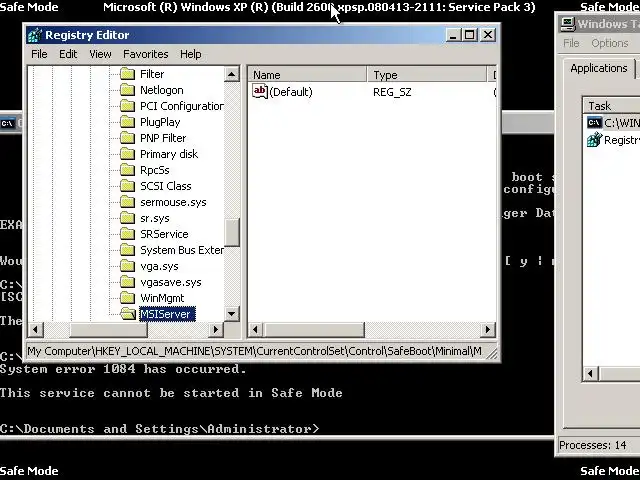Click the command prompt icon in Task Manager list
The image size is (640, 480).
tap(594, 122)
